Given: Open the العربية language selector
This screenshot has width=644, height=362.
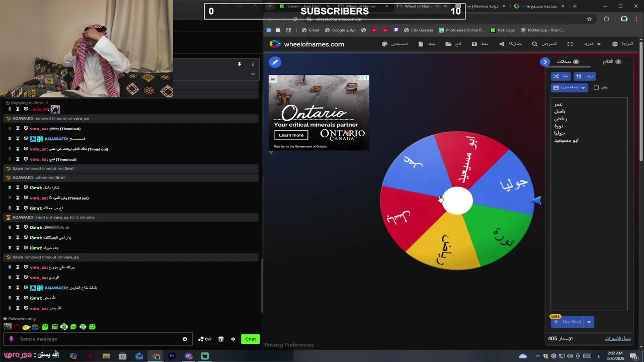Looking at the screenshot, I should tap(623, 44).
